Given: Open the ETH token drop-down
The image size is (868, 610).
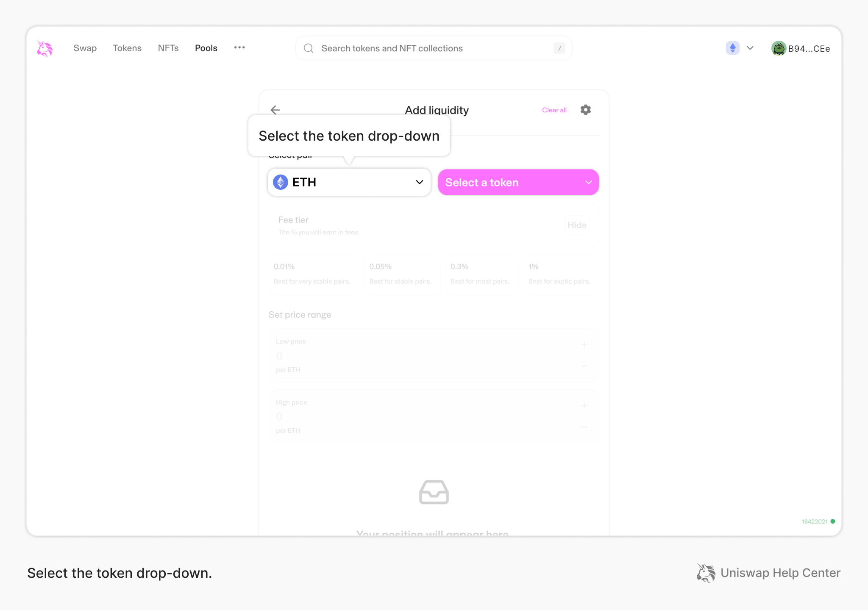Looking at the screenshot, I should (349, 182).
